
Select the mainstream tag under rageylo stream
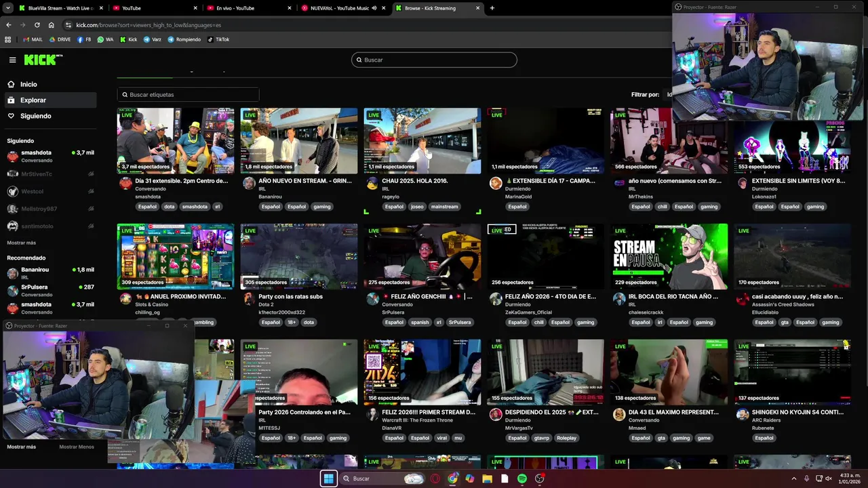(445, 207)
